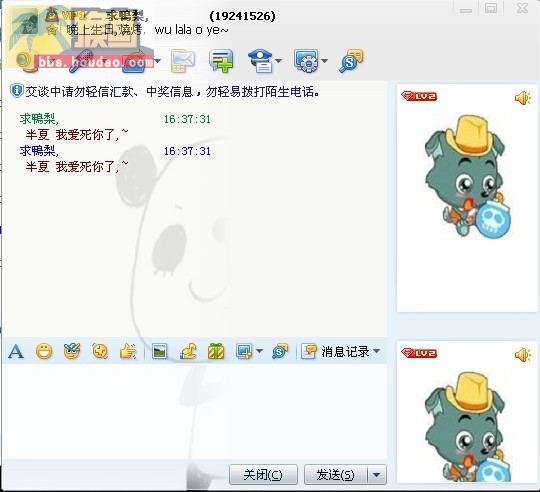Click the create group discussion icon
Image resolution: width=540 pixels, height=492 pixels.
[221, 61]
